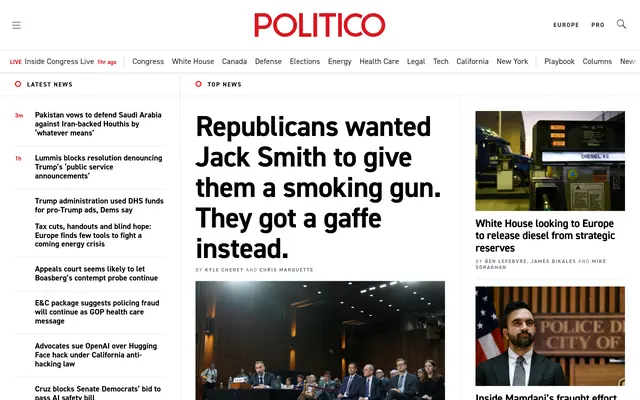The width and height of the screenshot is (640, 400).
Task: Click the search magnifier icon
Action: pos(621,24)
